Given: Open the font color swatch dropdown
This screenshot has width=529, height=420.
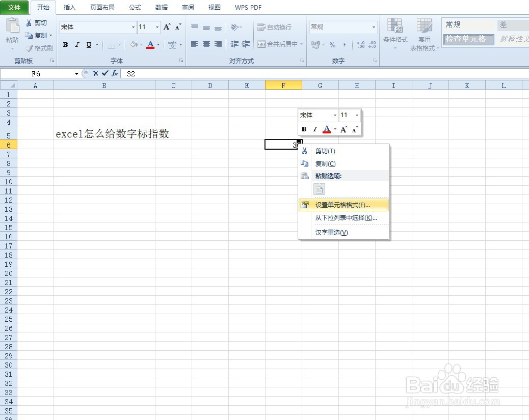Looking at the screenshot, I should click(158, 45).
